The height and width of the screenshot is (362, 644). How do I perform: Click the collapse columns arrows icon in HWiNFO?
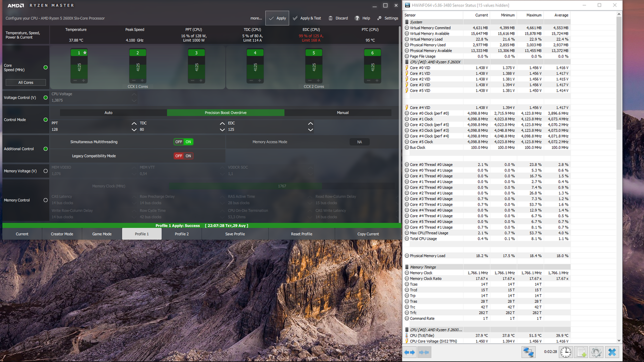(x=424, y=352)
